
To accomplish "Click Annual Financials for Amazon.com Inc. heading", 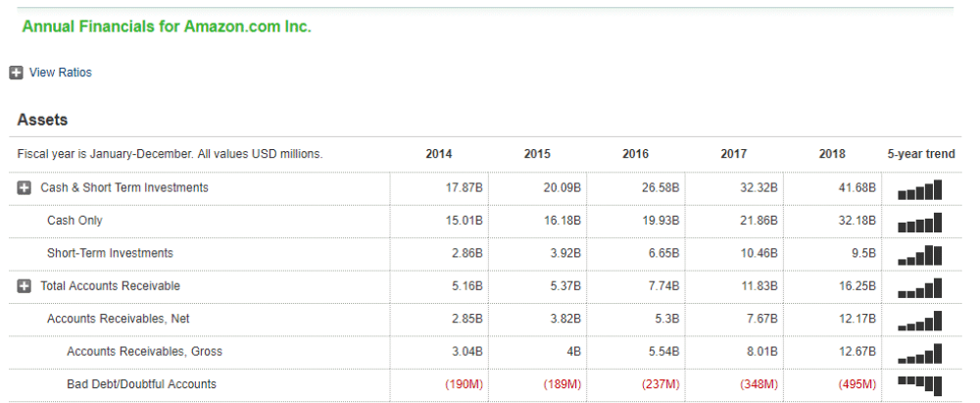I will pos(167,26).
